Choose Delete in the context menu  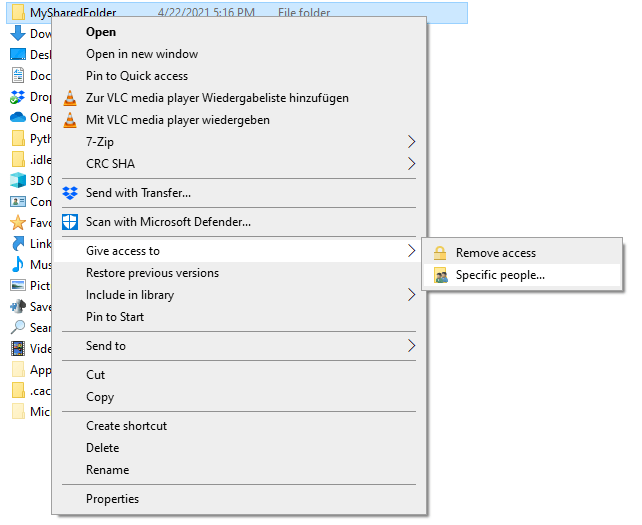click(x=102, y=448)
